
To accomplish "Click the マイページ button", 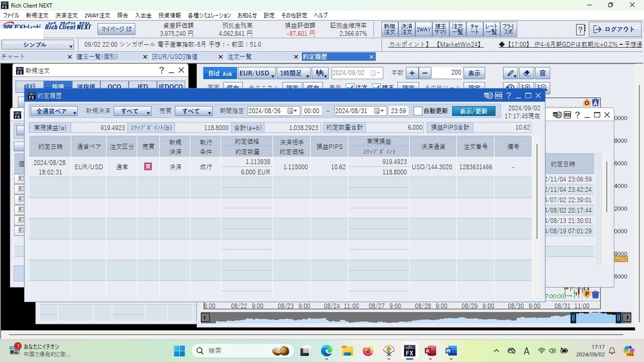I will [116, 29].
